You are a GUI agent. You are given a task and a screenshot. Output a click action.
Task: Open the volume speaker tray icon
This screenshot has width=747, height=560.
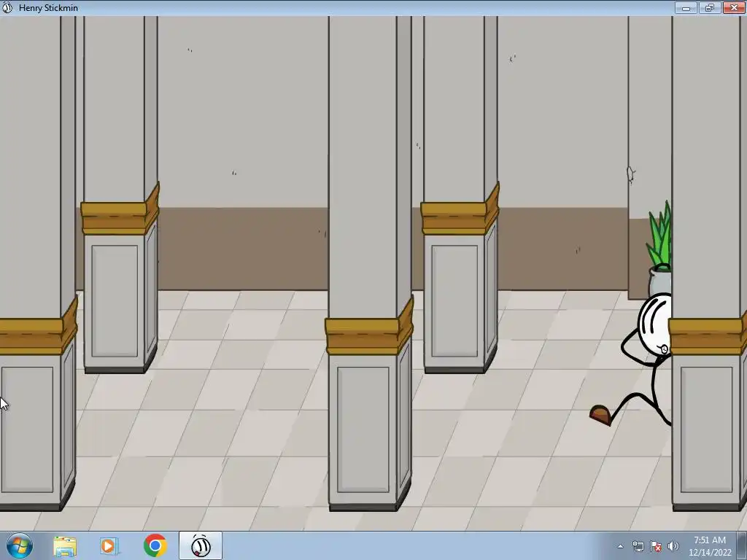pos(673,546)
